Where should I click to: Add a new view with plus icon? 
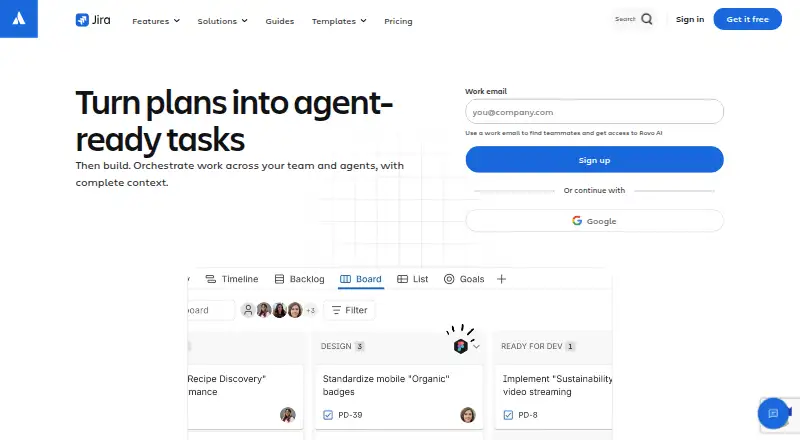502,279
